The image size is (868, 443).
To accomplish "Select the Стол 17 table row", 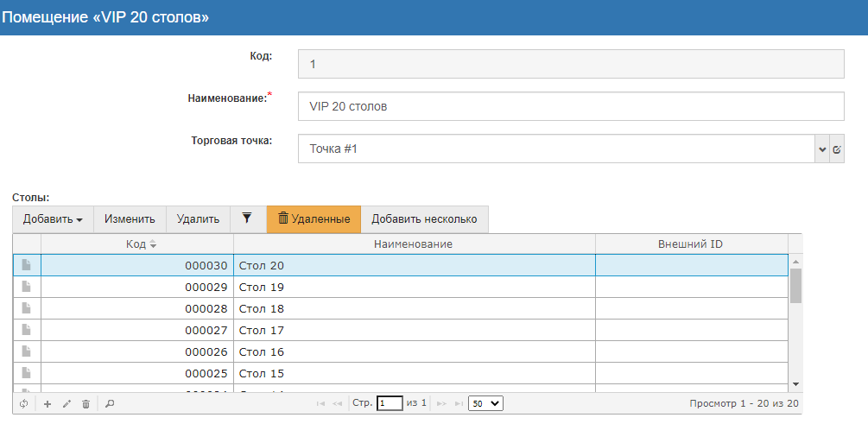I will click(x=413, y=330).
